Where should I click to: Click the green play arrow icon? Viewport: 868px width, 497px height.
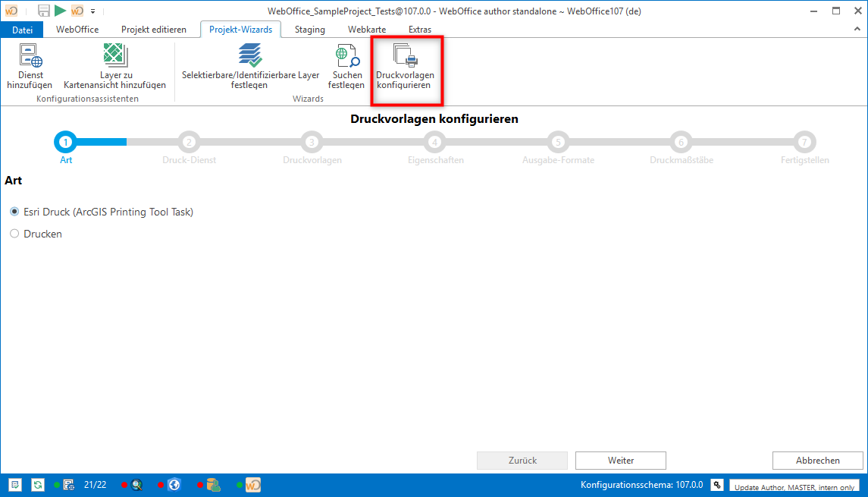(x=61, y=11)
